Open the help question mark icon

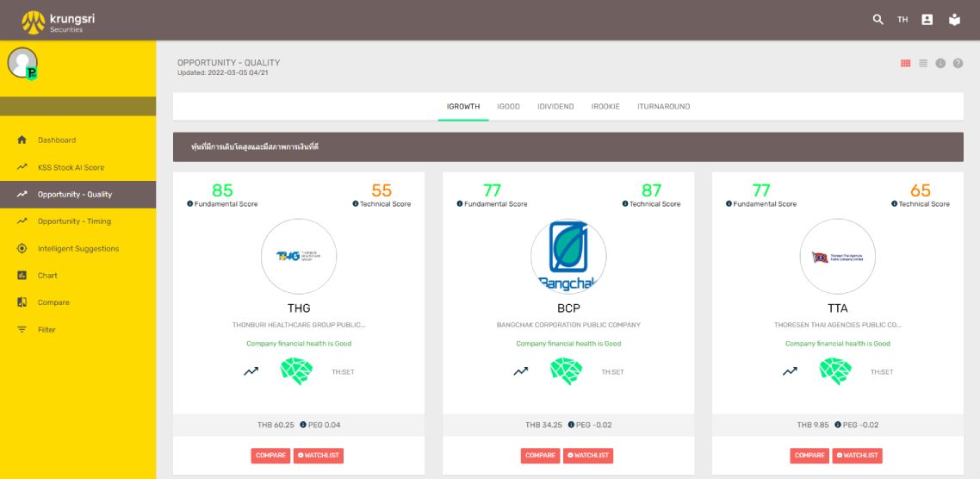(958, 63)
